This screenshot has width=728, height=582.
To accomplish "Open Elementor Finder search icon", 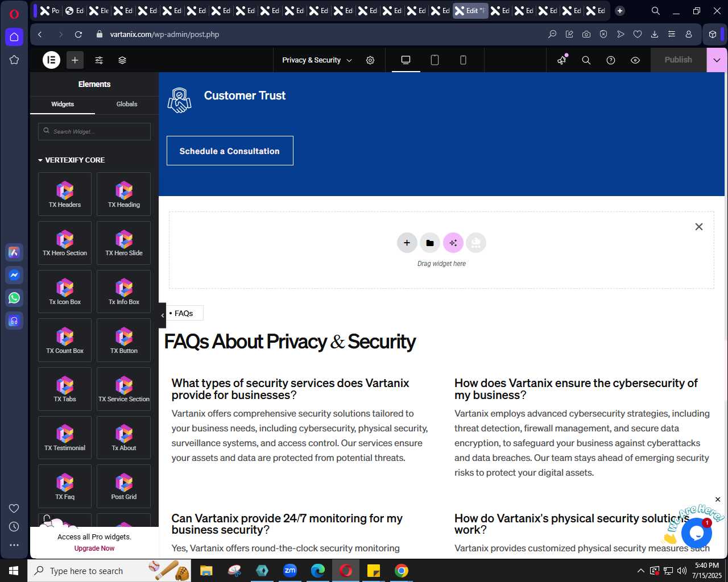I will point(586,60).
